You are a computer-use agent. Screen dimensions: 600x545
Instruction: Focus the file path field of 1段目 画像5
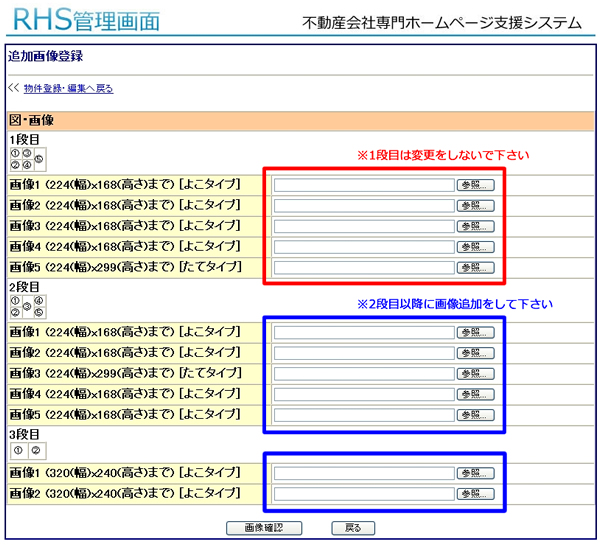364,268
